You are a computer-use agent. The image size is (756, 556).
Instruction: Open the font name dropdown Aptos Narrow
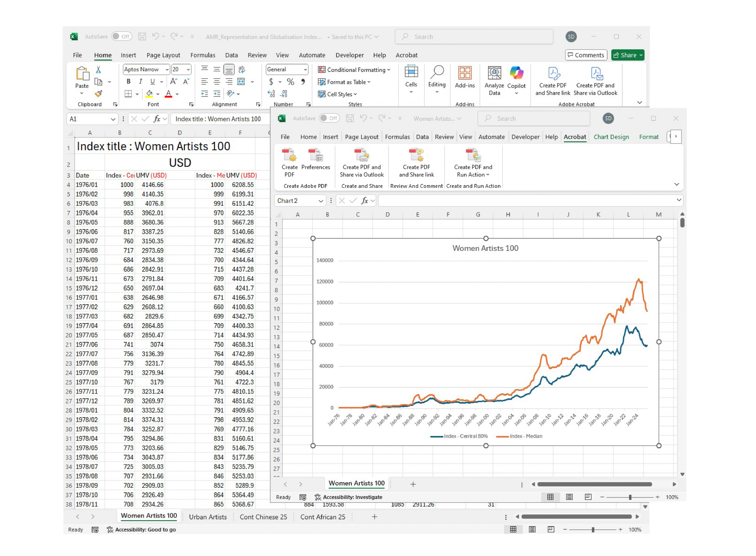click(167, 70)
